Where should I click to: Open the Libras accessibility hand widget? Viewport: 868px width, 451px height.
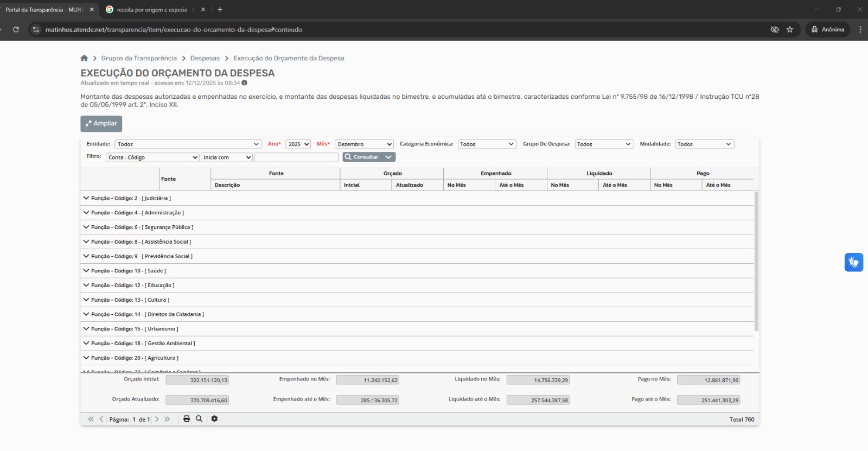click(x=853, y=263)
